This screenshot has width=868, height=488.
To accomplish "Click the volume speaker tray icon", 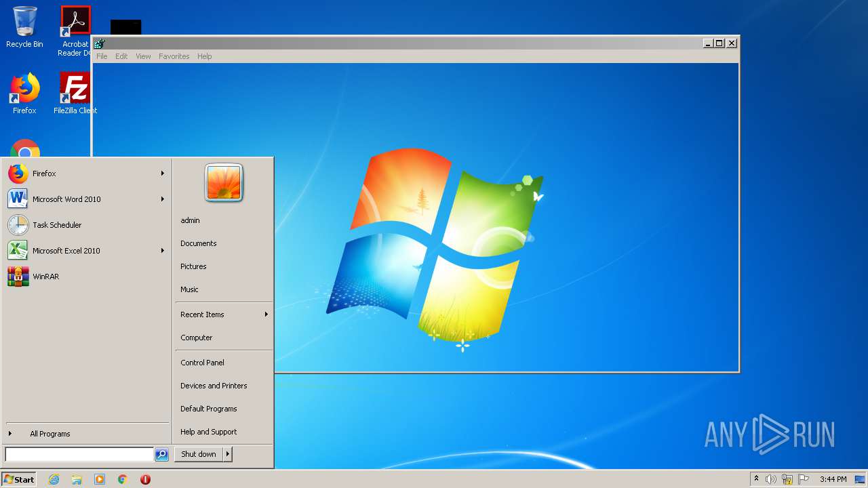I will tap(771, 479).
